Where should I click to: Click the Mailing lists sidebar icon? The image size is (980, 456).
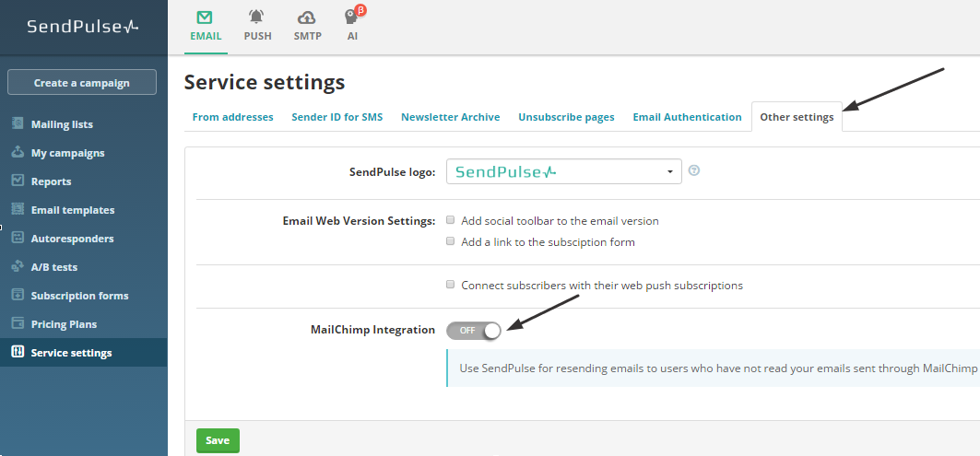click(17, 124)
